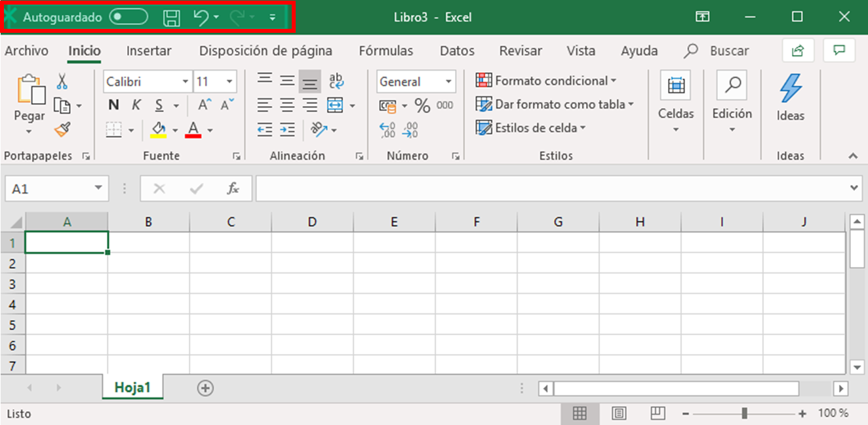
Task: Click the Buscar search box
Action: pyautogui.click(x=717, y=51)
